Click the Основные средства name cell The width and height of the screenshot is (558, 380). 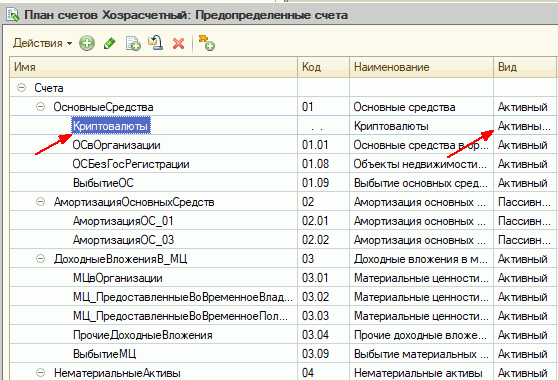point(421,107)
